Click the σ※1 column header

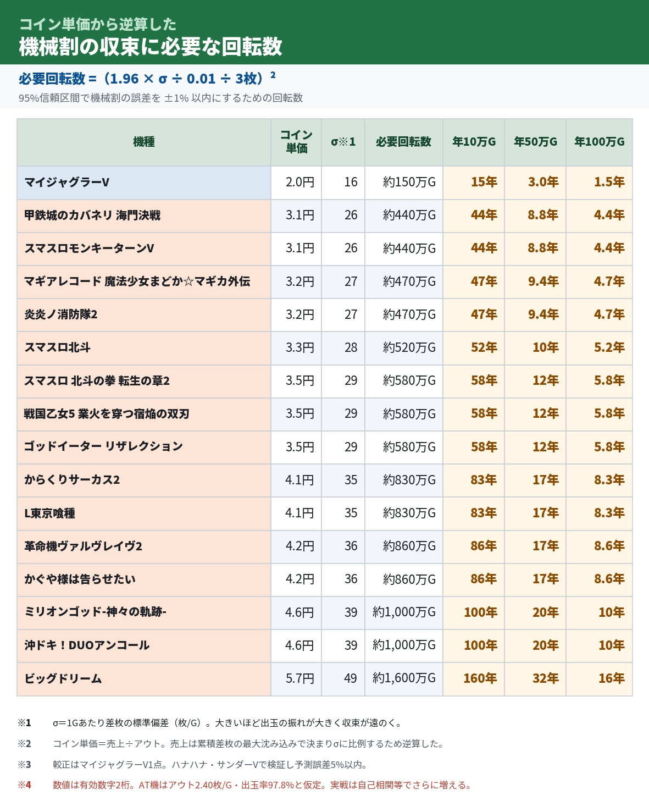[x=343, y=142]
